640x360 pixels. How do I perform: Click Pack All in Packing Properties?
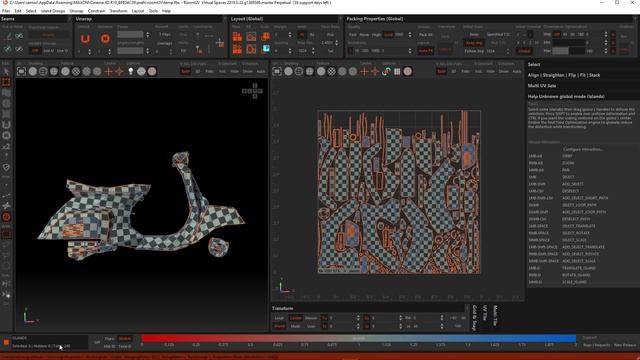point(426,35)
